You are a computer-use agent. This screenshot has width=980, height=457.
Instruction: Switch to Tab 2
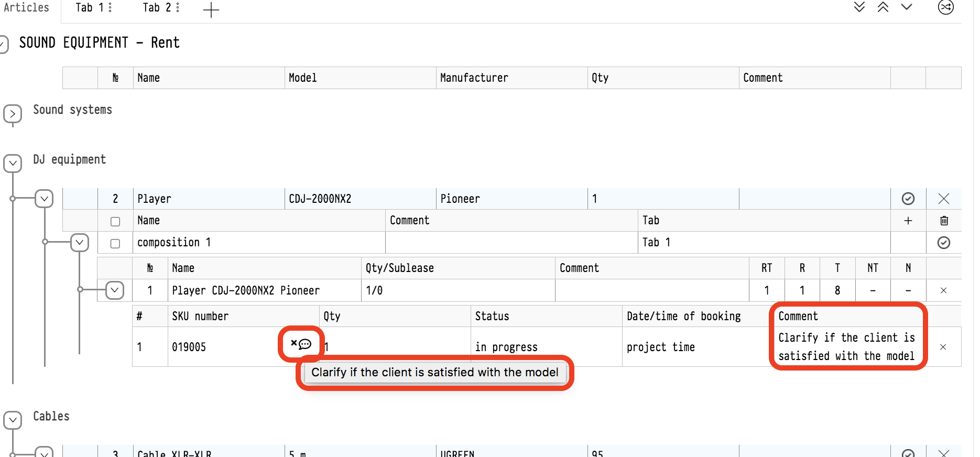(x=156, y=8)
